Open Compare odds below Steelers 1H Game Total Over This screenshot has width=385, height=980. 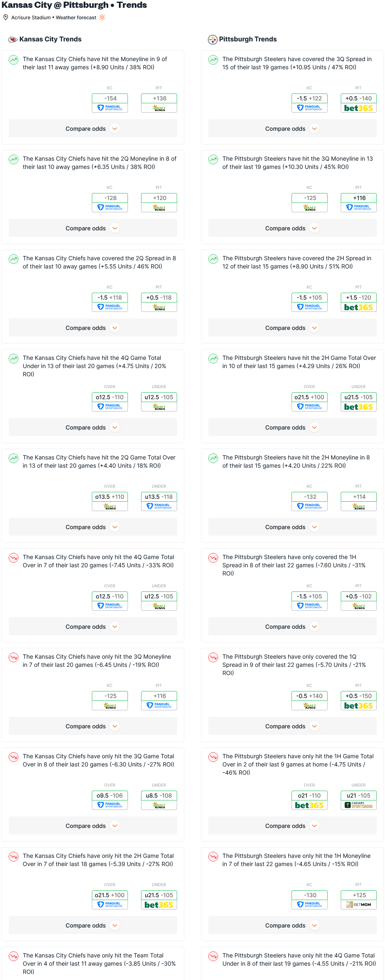pyautogui.click(x=292, y=825)
